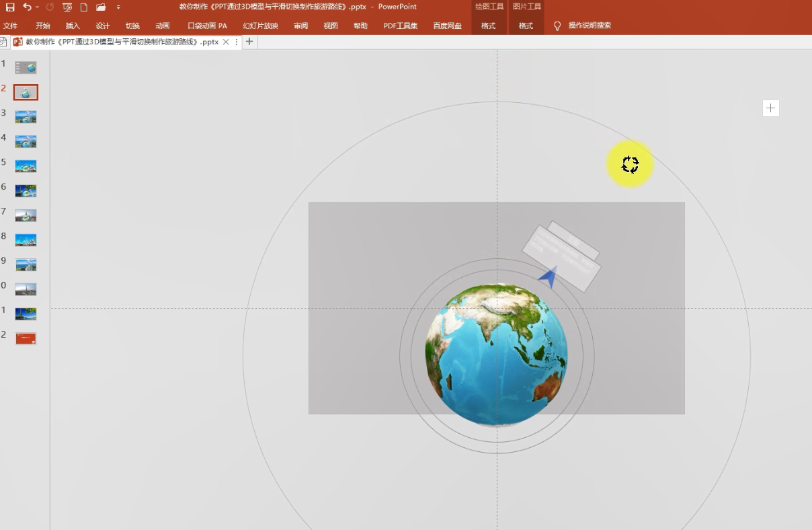This screenshot has width=812, height=530.
Task: Switch to the 开始 ribbon tab
Action: click(43, 26)
